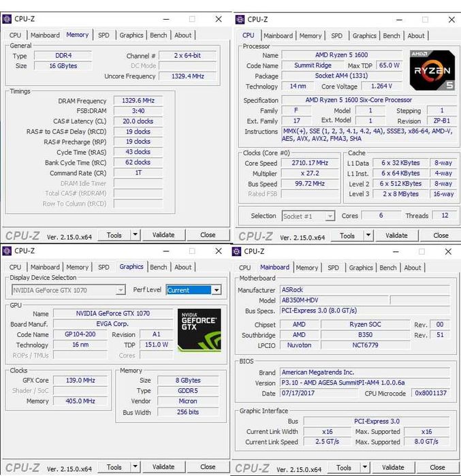Click Tools button in Mainboard window

pos(344,468)
